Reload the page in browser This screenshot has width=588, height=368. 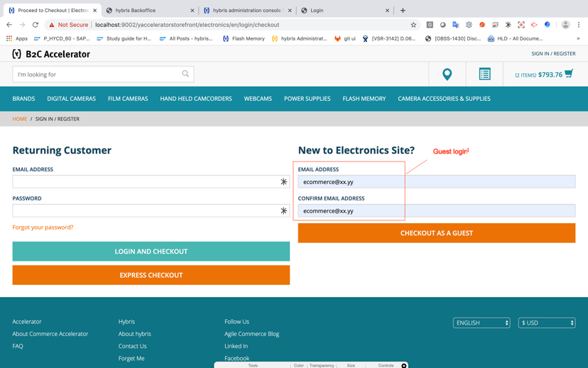[x=36, y=25]
